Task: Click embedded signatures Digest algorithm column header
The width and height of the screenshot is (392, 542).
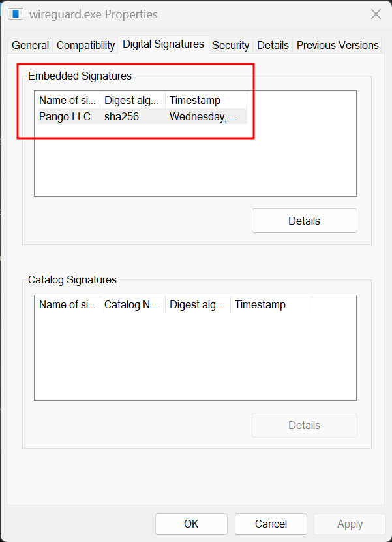Action: 132,100
